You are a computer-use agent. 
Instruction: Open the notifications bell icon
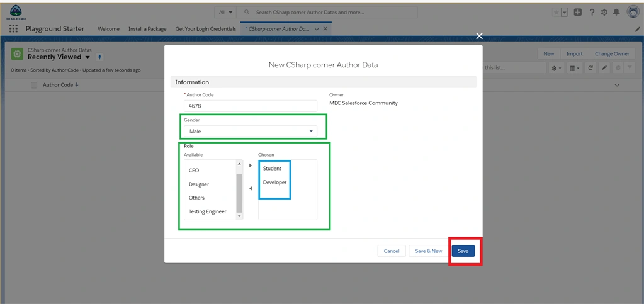[616, 13]
